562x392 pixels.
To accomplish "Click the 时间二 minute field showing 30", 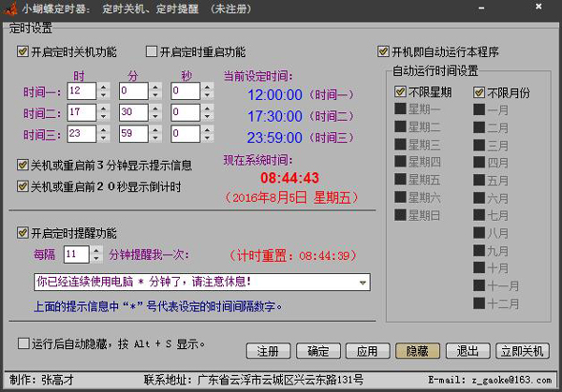I will [x=134, y=112].
